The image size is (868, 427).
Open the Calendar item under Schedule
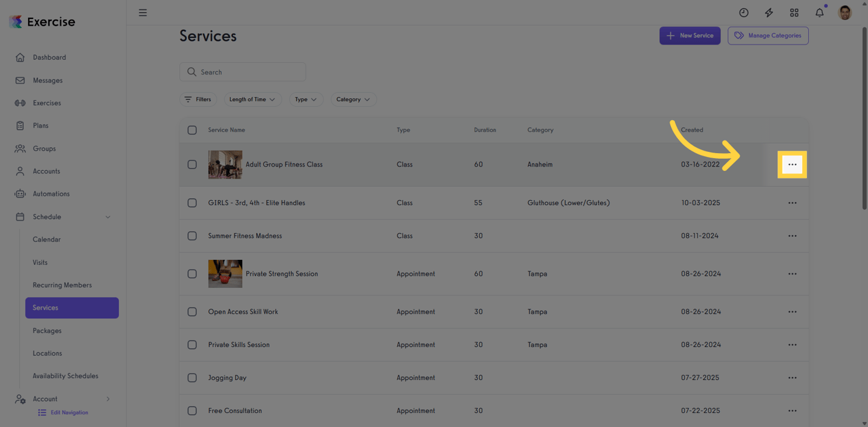[x=46, y=240]
